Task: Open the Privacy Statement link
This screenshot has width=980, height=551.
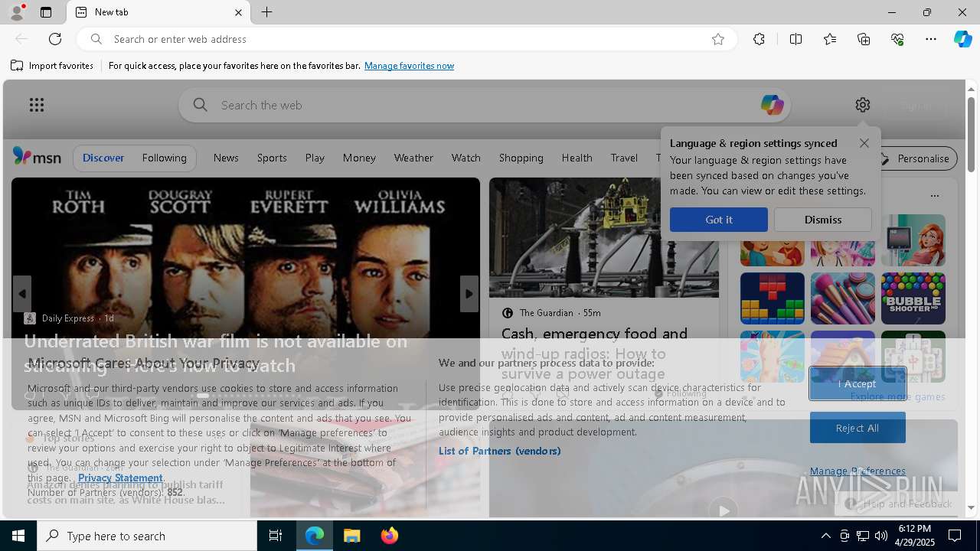Action: point(120,478)
